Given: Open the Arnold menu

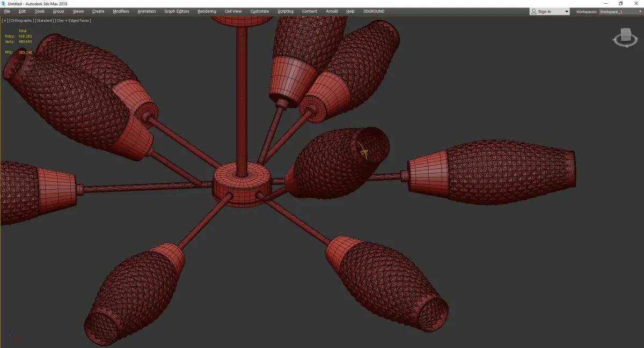Looking at the screenshot, I should [x=332, y=11].
